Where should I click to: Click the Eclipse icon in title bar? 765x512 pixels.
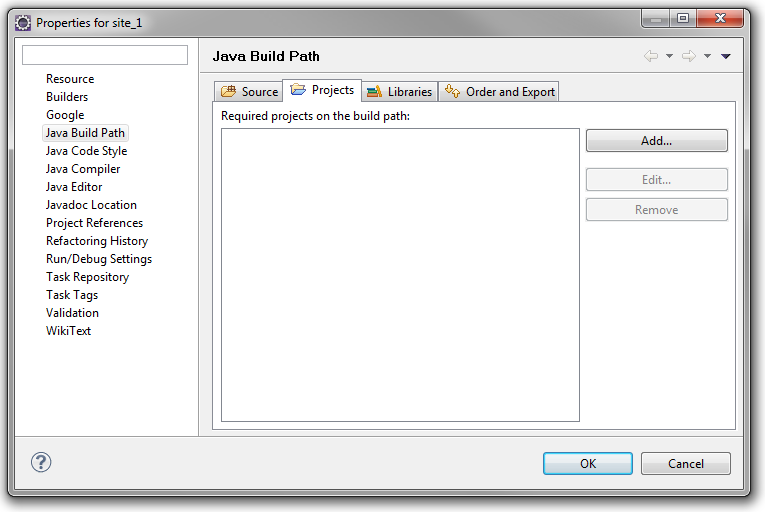click(x=22, y=22)
